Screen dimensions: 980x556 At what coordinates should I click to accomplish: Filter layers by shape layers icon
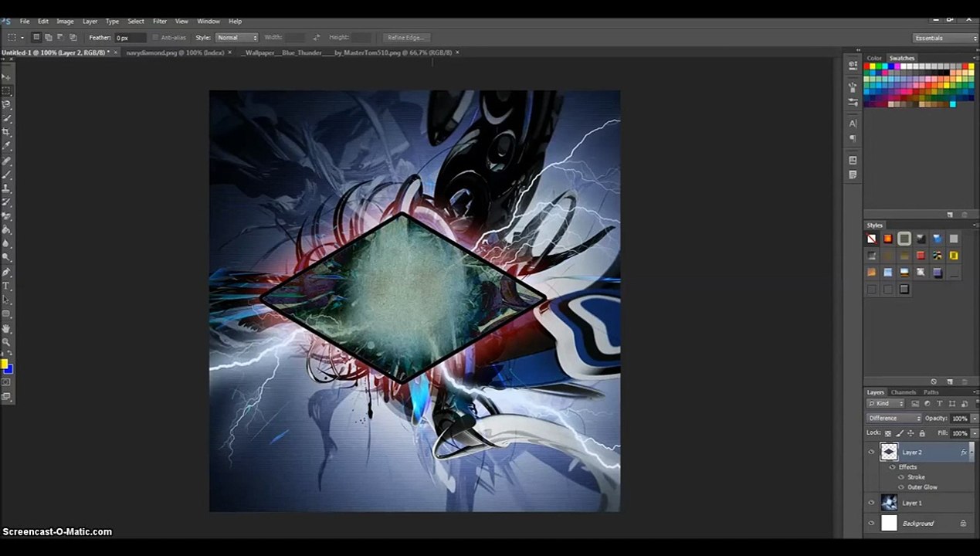point(952,403)
